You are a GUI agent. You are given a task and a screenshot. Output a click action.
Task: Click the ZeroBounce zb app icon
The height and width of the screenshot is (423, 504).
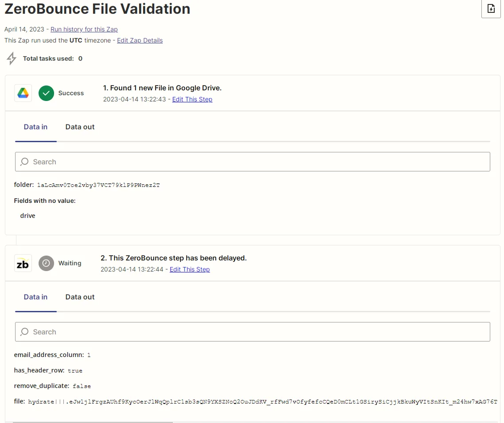tap(23, 263)
